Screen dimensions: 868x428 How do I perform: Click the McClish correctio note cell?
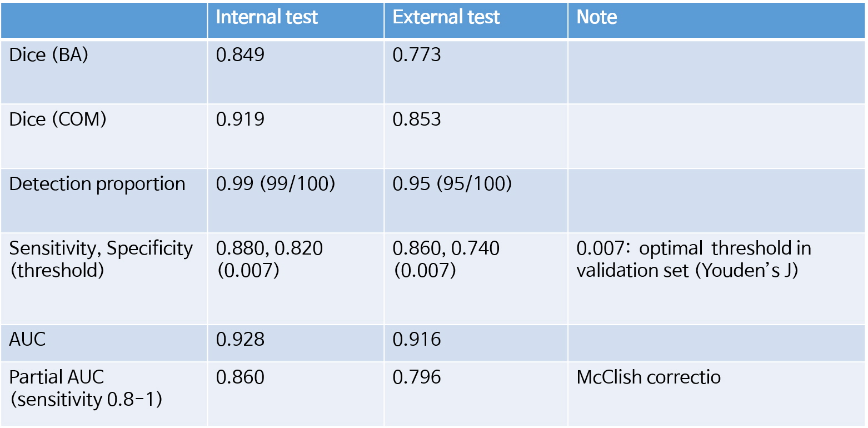(648, 377)
